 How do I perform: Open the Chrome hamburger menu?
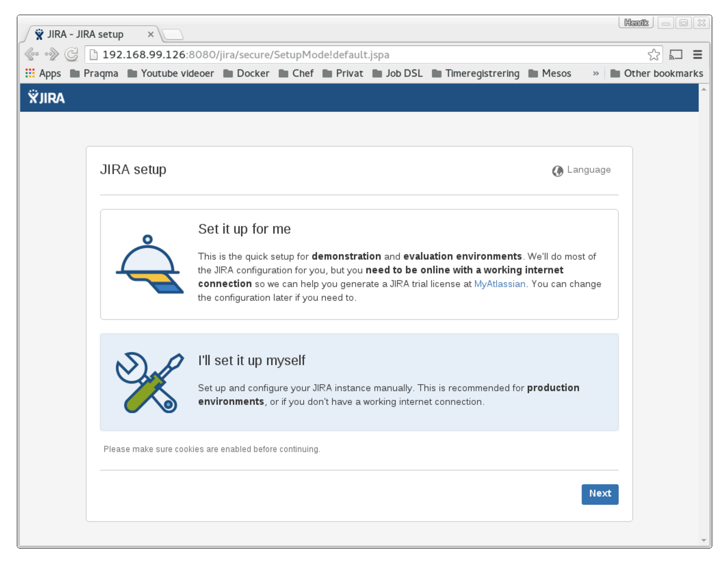coord(697,55)
